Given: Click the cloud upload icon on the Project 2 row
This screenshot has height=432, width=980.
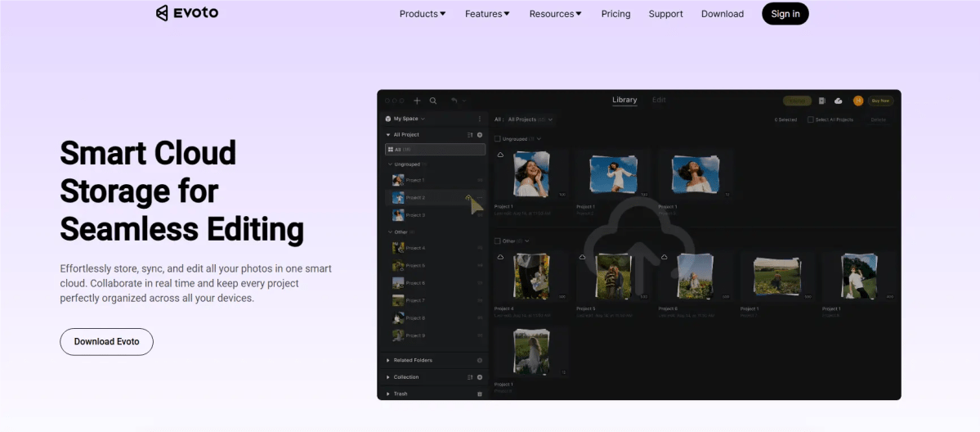Looking at the screenshot, I should (469, 197).
